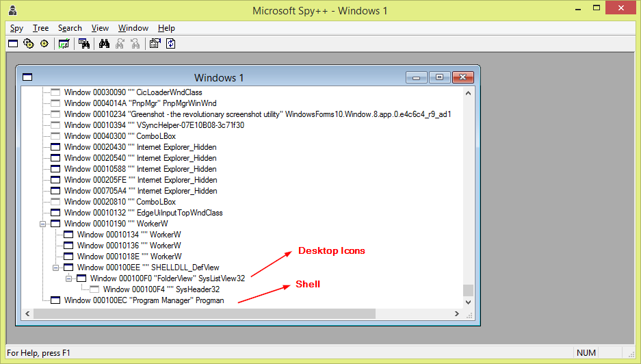Click the tree vertical scrollbar down arrow
This screenshot has height=364, width=641.
point(469,302)
